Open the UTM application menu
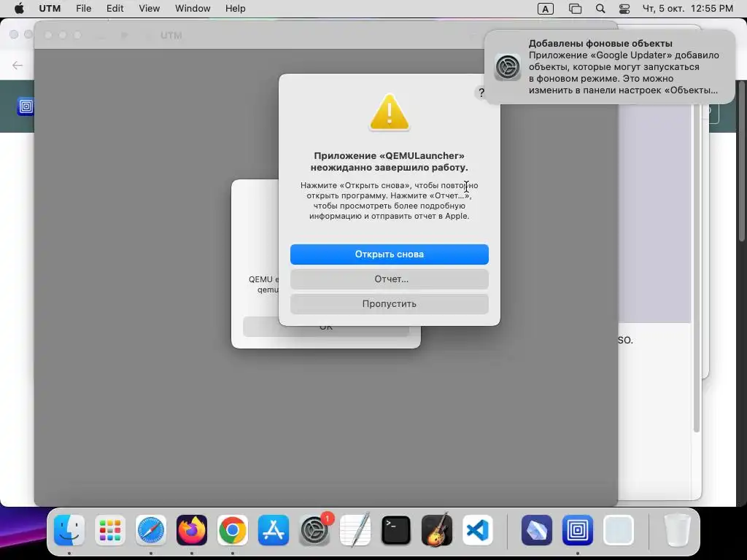The image size is (747, 560). 50,9
